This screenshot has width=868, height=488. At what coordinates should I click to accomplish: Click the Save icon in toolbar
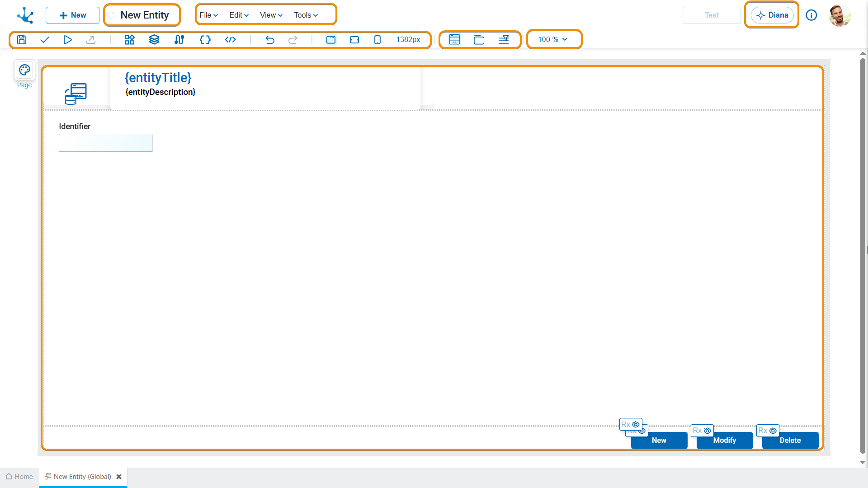click(x=22, y=40)
